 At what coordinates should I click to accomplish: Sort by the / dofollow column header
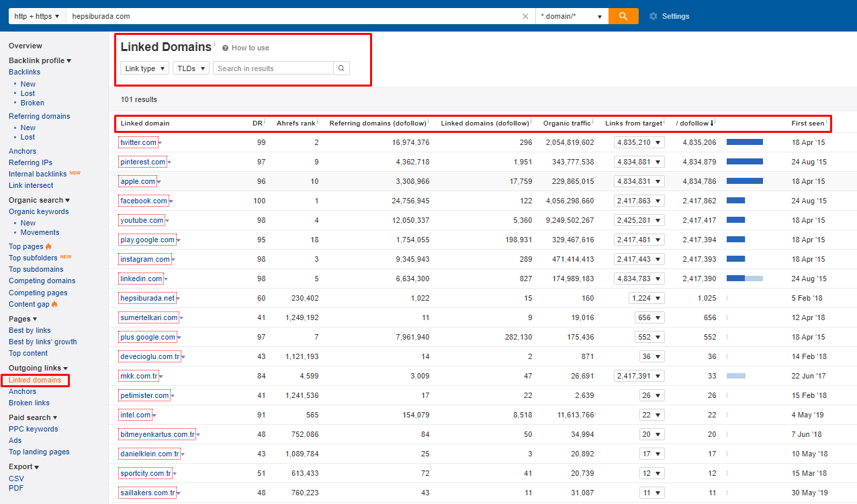(x=694, y=123)
